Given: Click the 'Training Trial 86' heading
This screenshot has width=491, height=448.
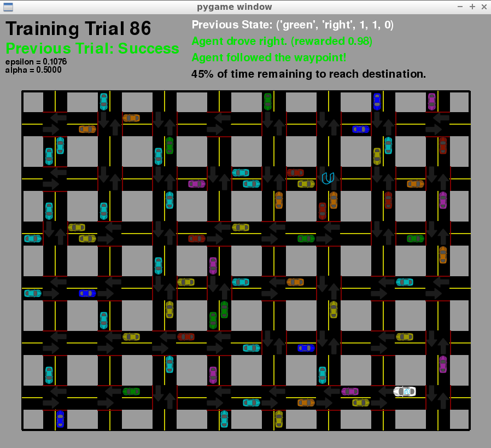Looking at the screenshot, I should 78,29.
